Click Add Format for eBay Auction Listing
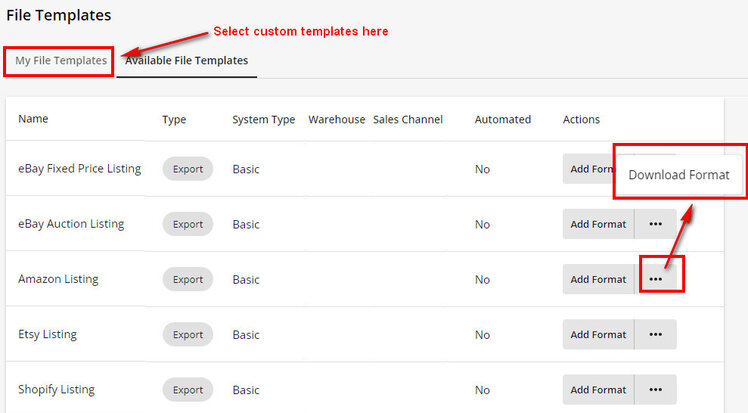This screenshot has height=413, width=748. click(x=598, y=224)
